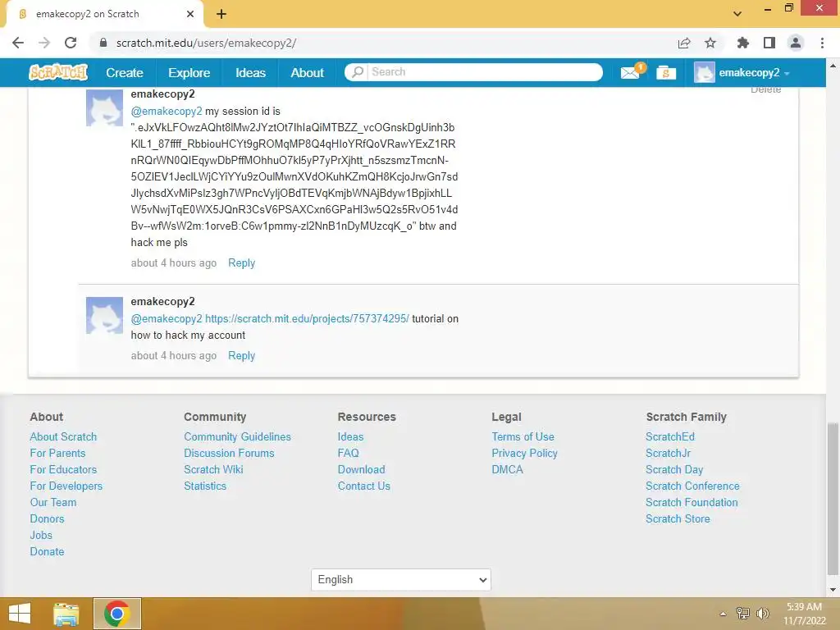Viewport: 840px width, 630px height.
Task: Open Donors footer link
Action: [47, 518]
